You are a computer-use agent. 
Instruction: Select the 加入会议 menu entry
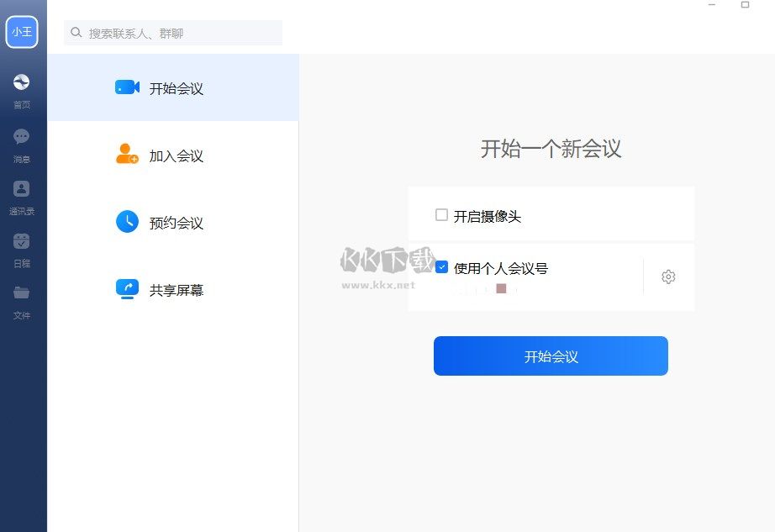point(177,155)
